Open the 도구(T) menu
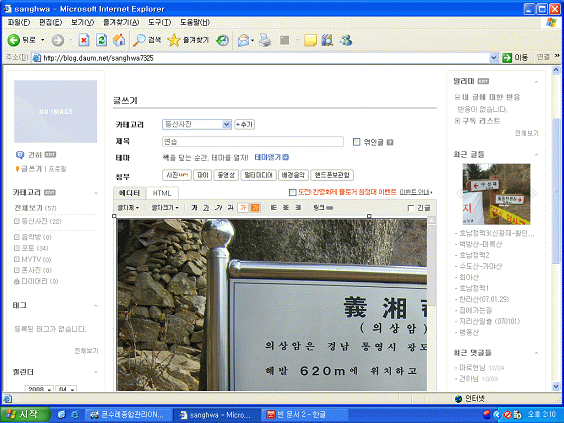 [x=159, y=22]
